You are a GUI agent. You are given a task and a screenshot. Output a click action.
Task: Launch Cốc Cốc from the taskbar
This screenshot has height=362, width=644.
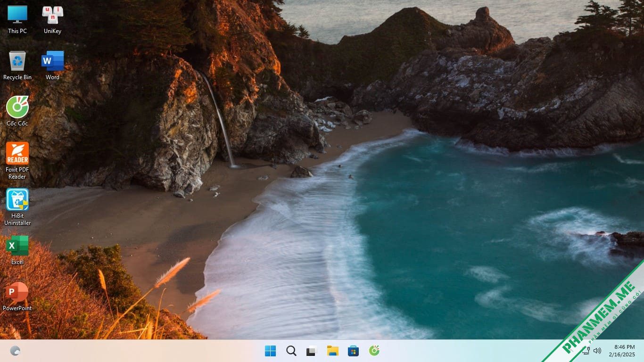coord(374,351)
